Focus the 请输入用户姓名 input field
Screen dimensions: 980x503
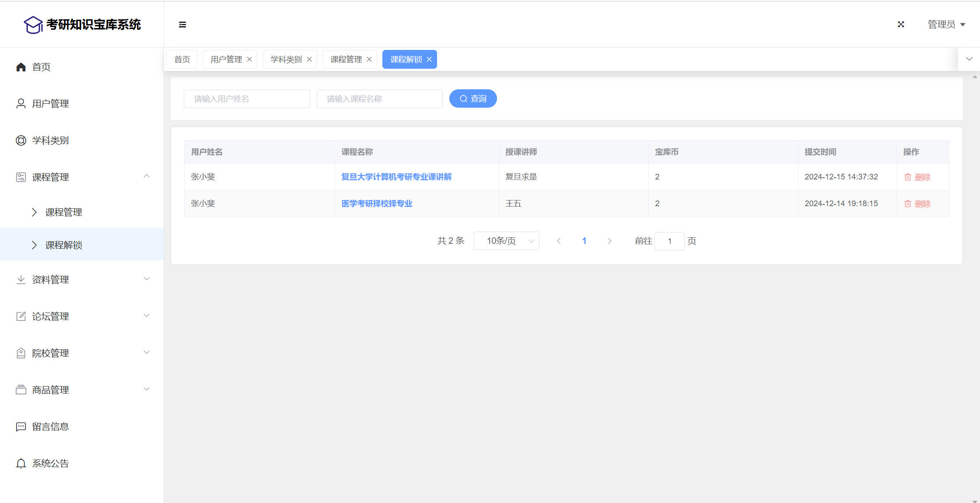point(247,99)
